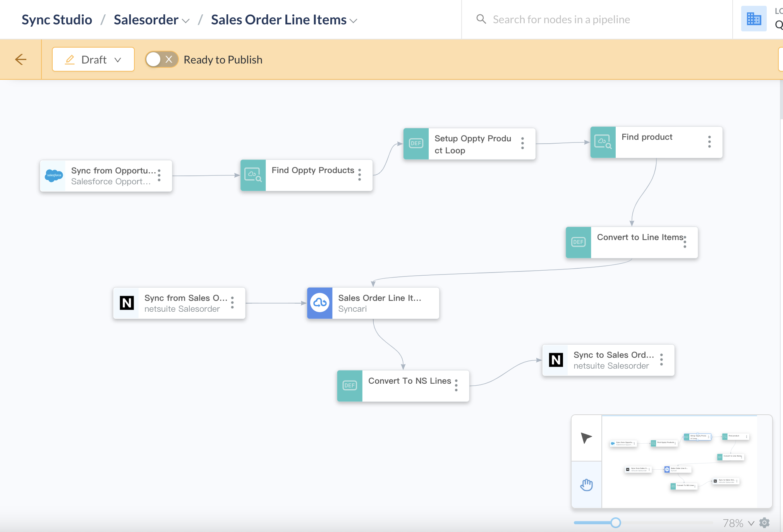Open canvas settings gear icon
The image size is (783, 532).
pyautogui.click(x=764, y=523)
